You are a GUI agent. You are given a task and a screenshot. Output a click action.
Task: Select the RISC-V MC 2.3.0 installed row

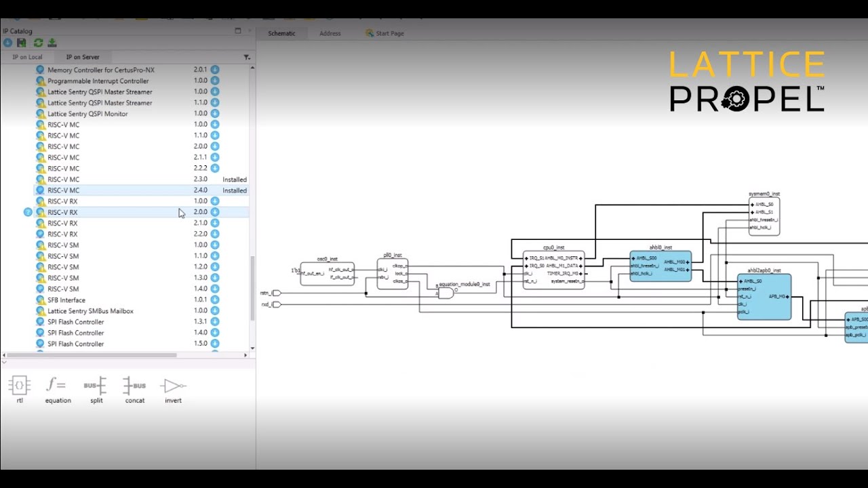[x=141, y=180]
